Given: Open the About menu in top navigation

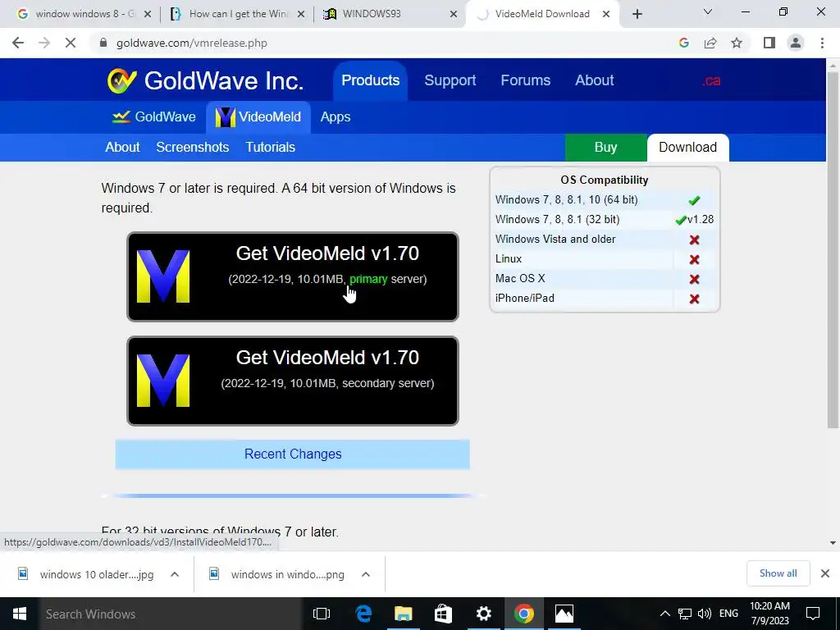Looking at the screenshot, I should (594, 80).
